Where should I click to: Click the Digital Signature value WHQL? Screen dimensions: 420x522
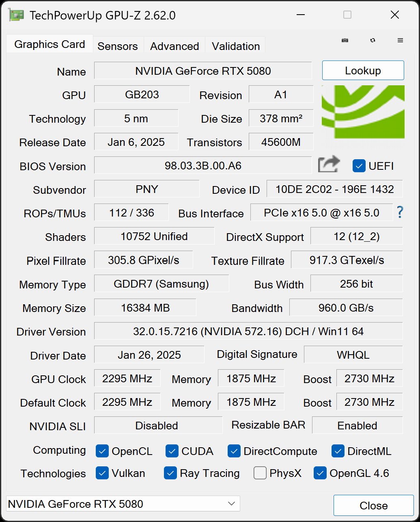(x=353, y=355)
